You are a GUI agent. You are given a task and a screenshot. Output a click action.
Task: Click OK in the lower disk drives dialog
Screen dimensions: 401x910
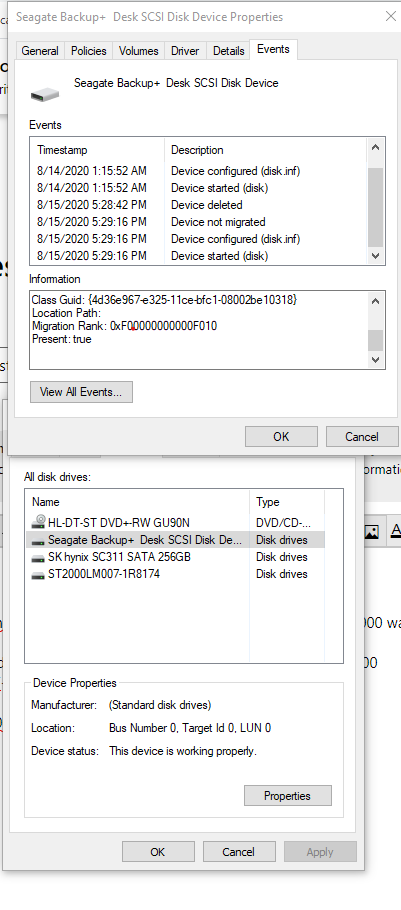(x=158, y=851)
